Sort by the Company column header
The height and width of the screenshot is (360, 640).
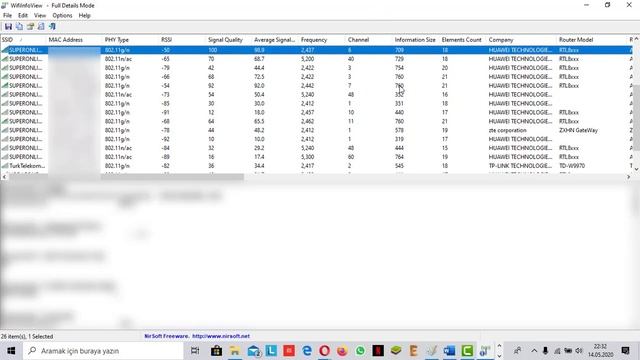[x=522, y=40]
